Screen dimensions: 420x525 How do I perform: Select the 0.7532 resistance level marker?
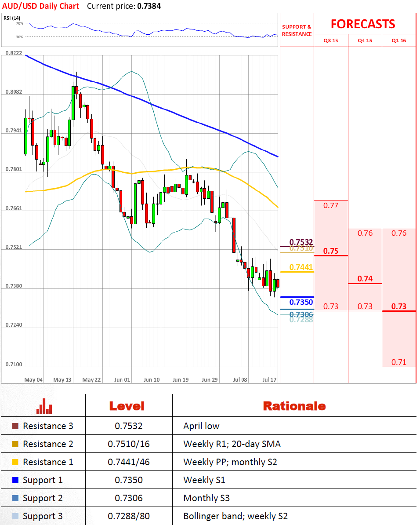click(x=301, y=242)
